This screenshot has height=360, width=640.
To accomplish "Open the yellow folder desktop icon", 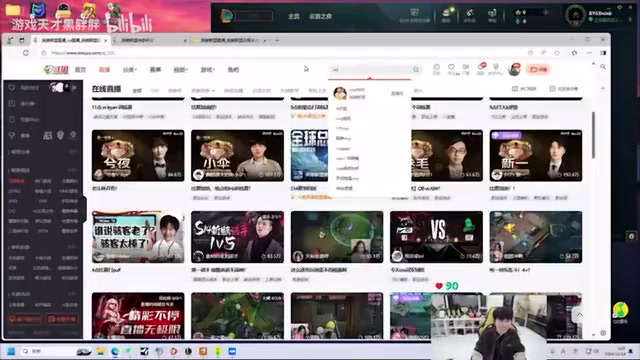I will 13,10.
